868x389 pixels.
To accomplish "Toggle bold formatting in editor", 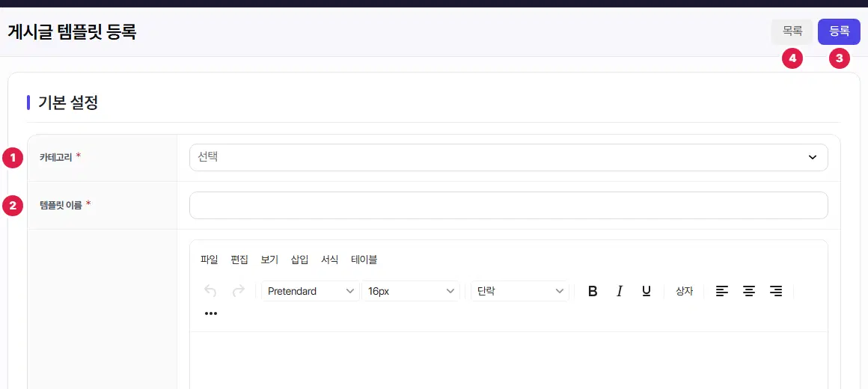I will 593,291.
